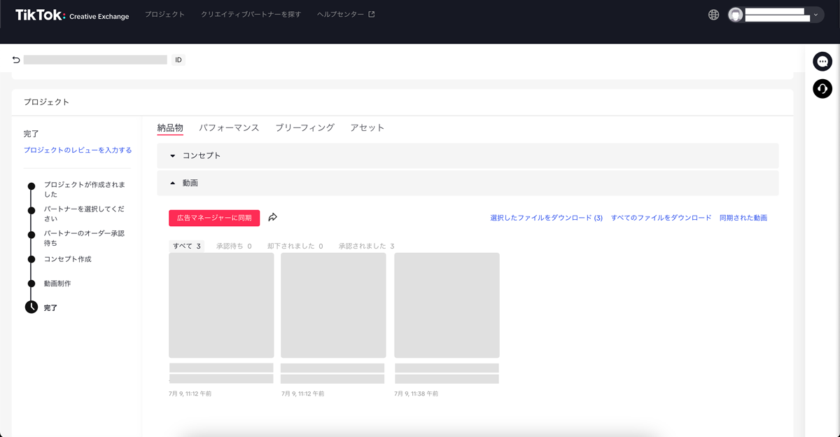
Task: Open the chat bubble icon on right
Action: pos(822,62)
